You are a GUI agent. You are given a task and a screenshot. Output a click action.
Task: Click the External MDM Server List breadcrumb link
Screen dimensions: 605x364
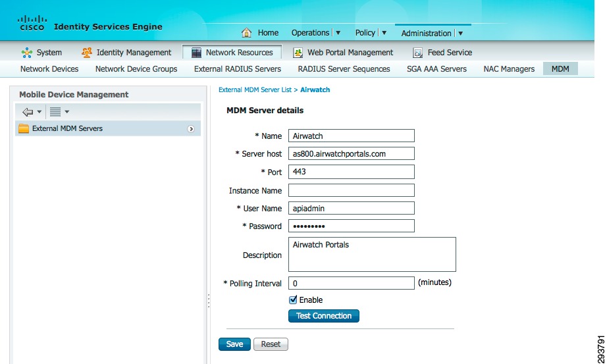click(255, 90)
